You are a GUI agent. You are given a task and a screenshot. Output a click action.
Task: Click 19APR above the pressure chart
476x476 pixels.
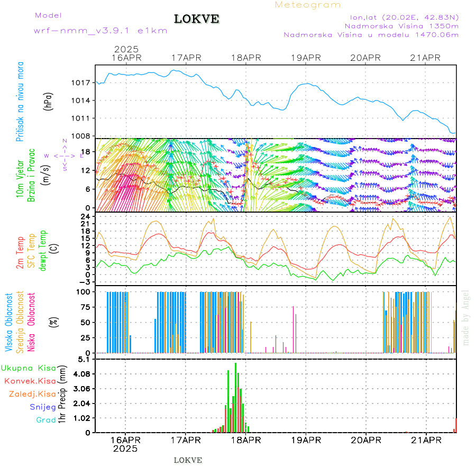(x=306, y=58)
